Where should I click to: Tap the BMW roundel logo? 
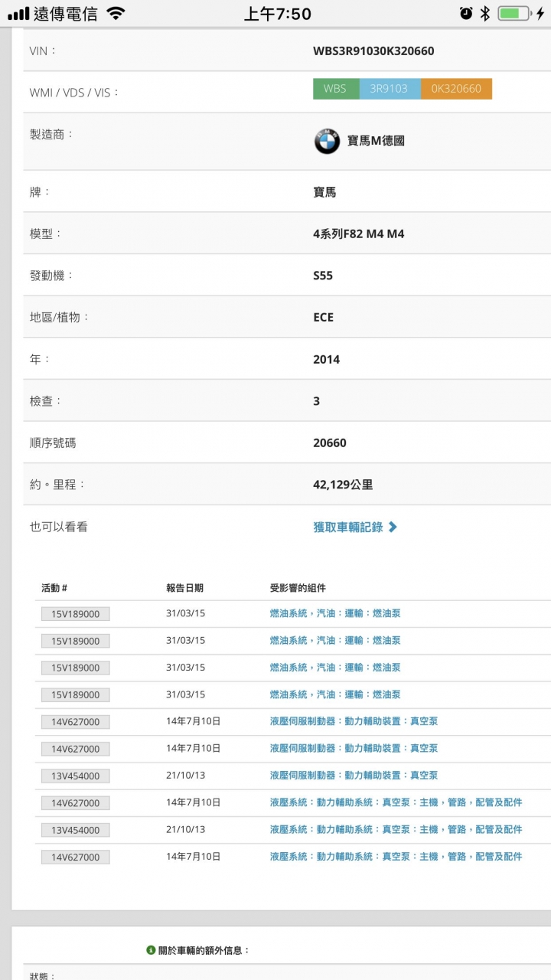[x=327, y=142]
